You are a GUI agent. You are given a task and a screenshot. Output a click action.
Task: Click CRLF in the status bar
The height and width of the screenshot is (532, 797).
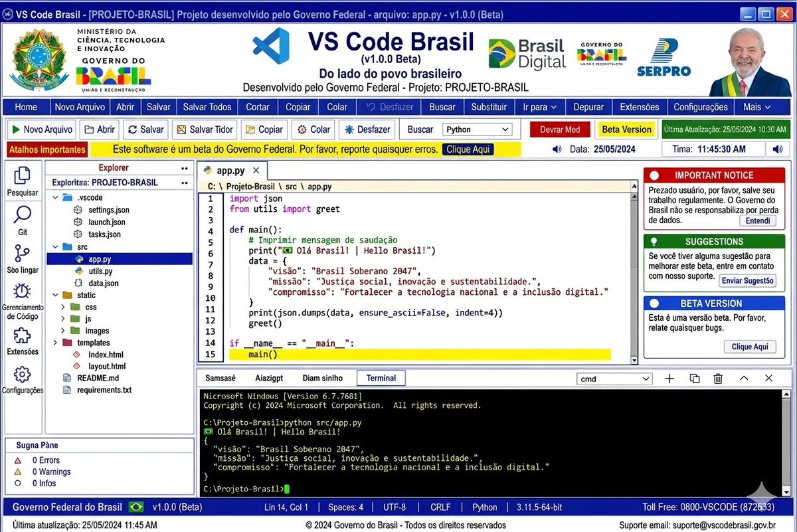[x=440, y=507]
